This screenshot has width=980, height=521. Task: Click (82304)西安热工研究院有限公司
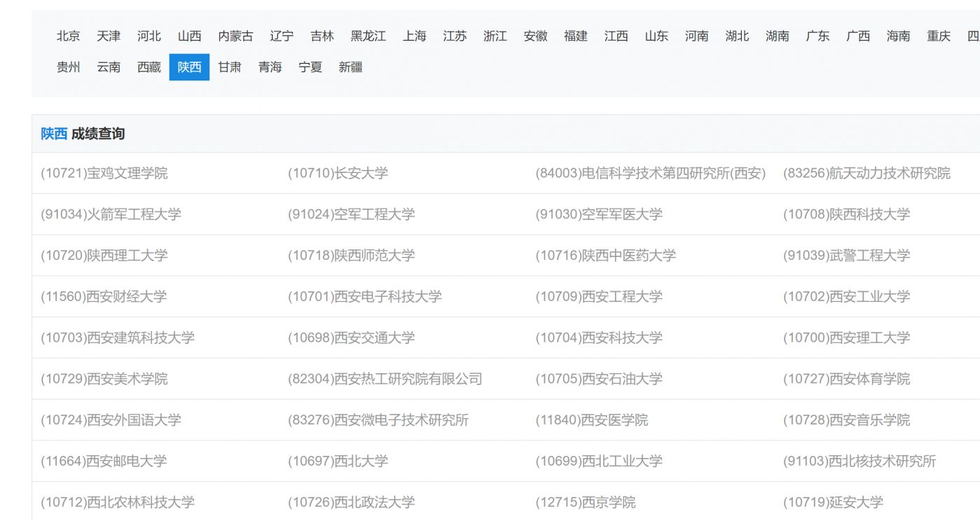(x=385, y=379)
